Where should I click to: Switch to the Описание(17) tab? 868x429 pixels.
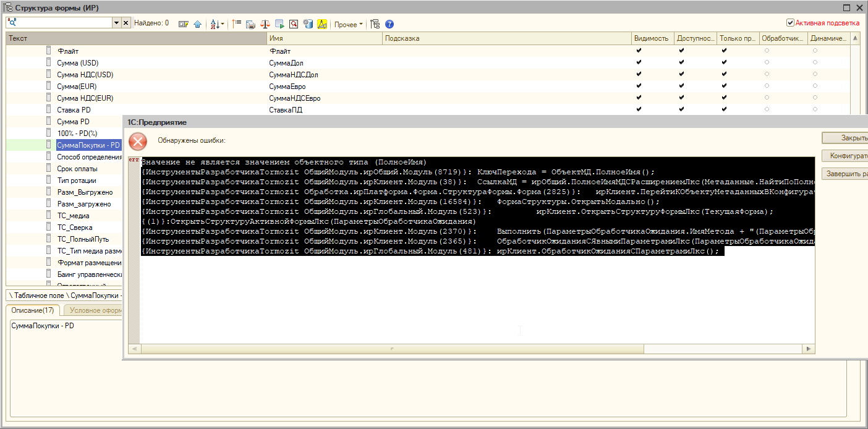(x=33, y=310)
